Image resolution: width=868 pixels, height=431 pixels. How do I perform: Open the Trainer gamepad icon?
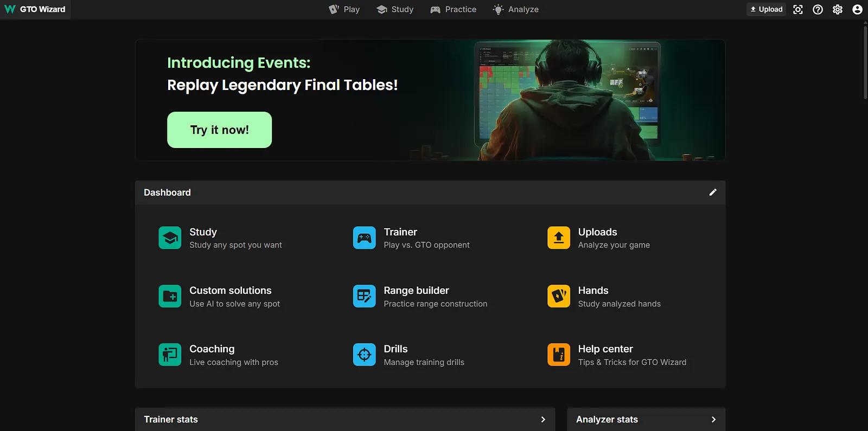tap(364, 238)
